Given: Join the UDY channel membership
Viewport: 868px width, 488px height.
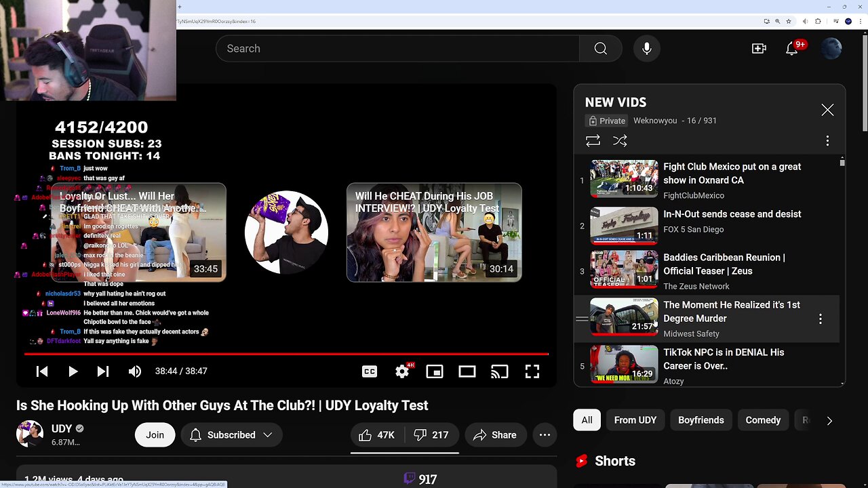Looking at the screenshot, I should [x=155, y=435].
